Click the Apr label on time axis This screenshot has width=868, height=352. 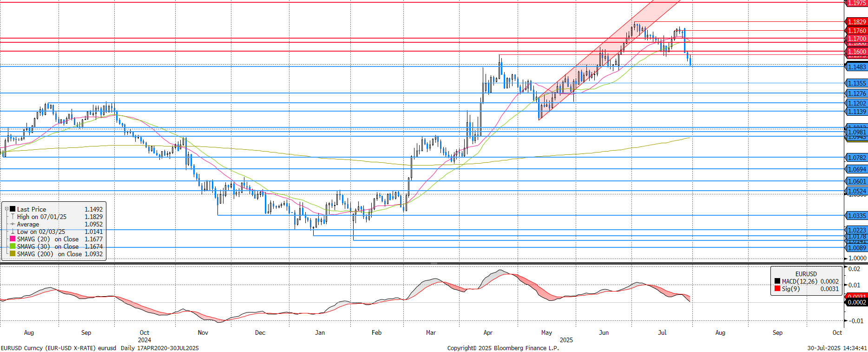488,332
